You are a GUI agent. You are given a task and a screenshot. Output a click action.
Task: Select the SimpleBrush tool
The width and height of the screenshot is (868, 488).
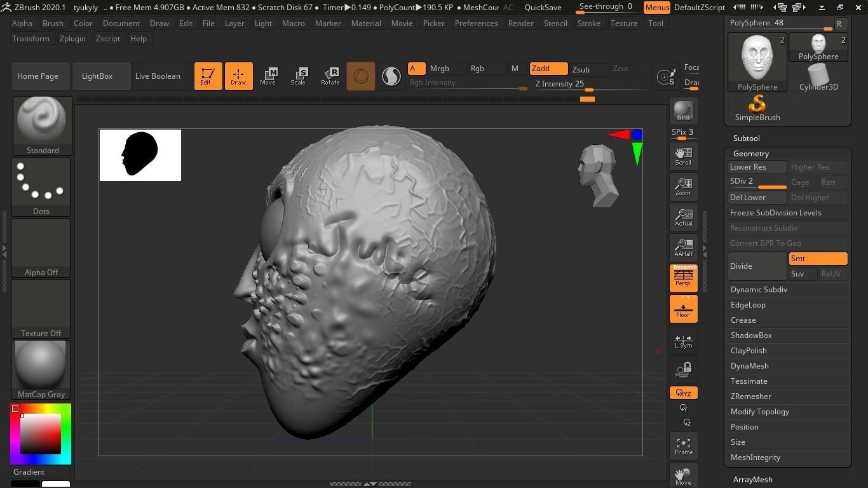coord(757,108)
